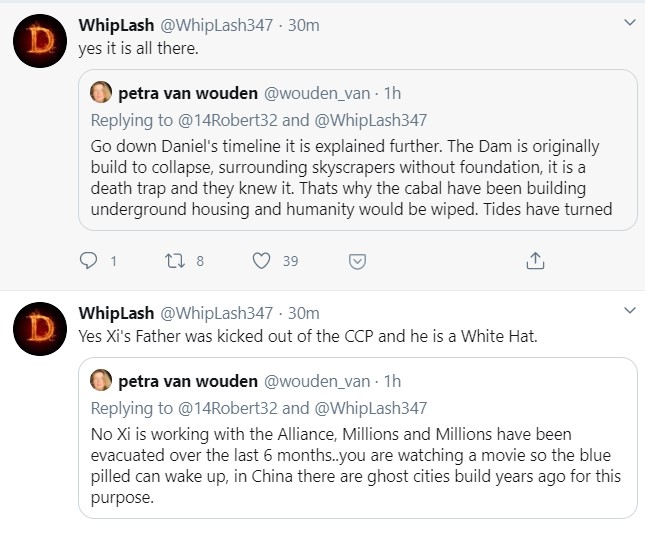Click the retweet icon on first tweet
This screenshot has width=645, height=537.
point(175,261)
